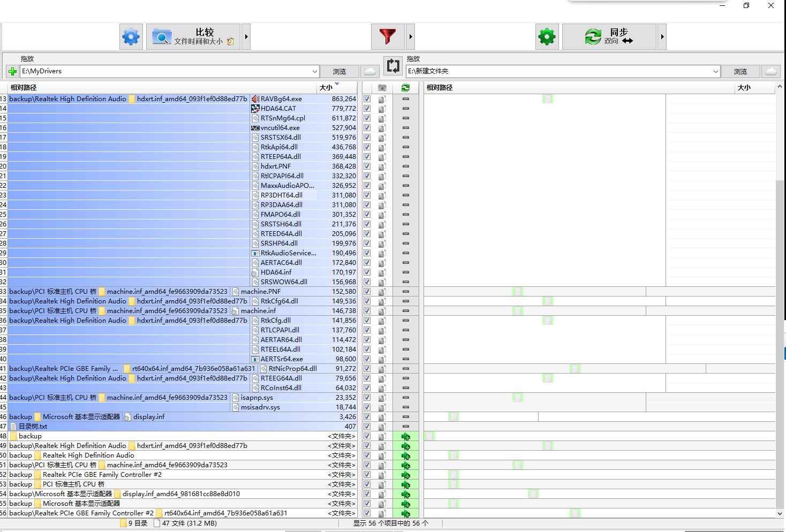Viewport: 786px width, 532px height.
Task: Restore down the application window
Action: click(746, 5)
